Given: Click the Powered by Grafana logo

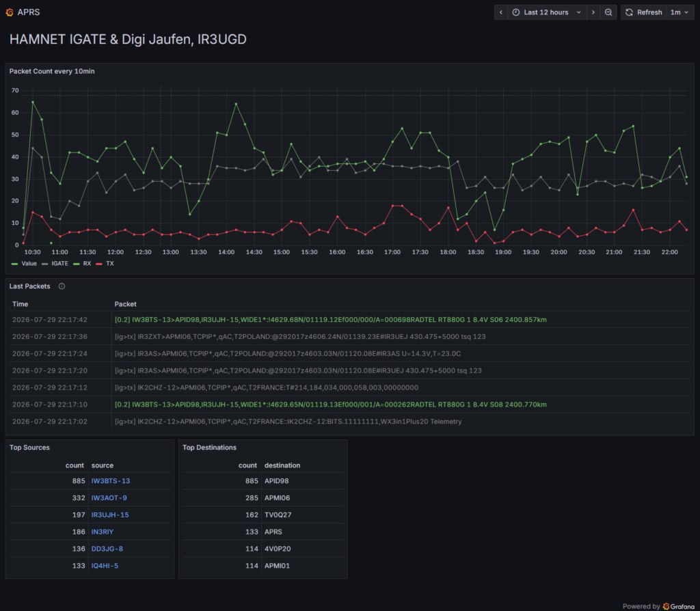Looking at the screenshot, I should [679, 606].
